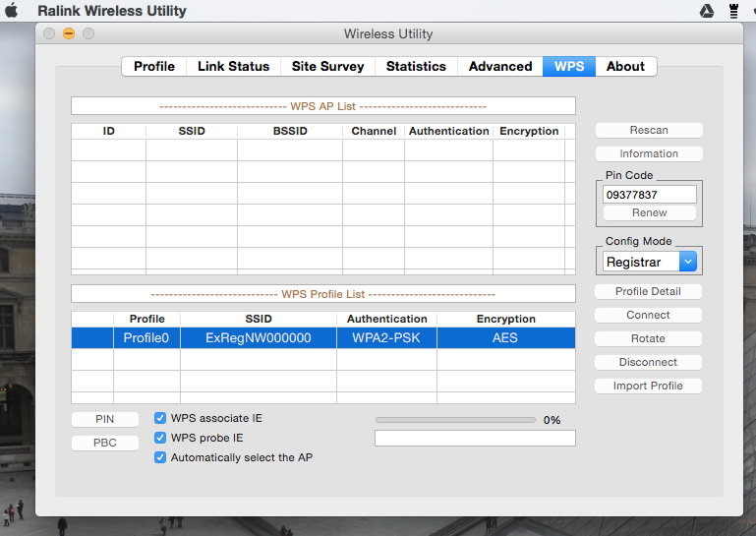
Task: Toggle WPS associate IE checkbox
Action: click(160, 418)
